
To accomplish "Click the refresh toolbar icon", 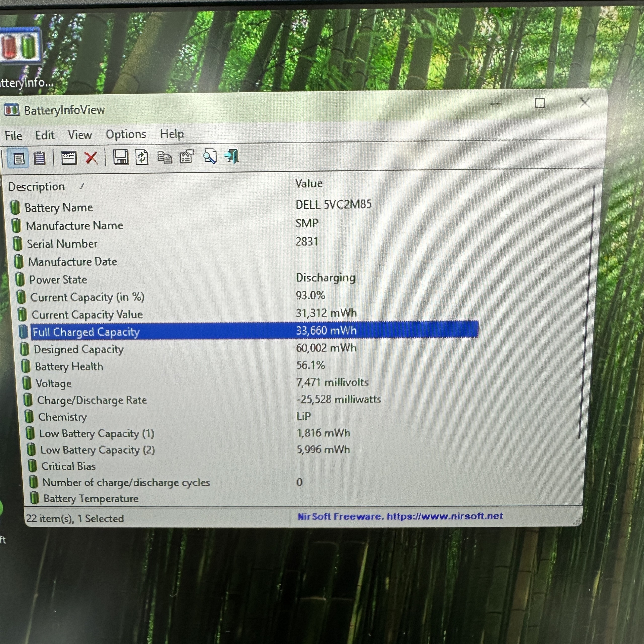I will click(x=142, y=157).
